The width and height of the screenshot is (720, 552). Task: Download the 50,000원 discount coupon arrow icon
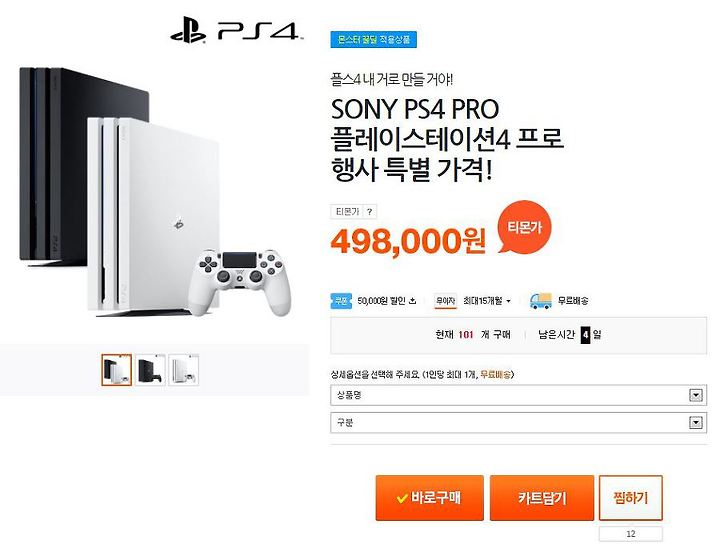coord(412,301)
